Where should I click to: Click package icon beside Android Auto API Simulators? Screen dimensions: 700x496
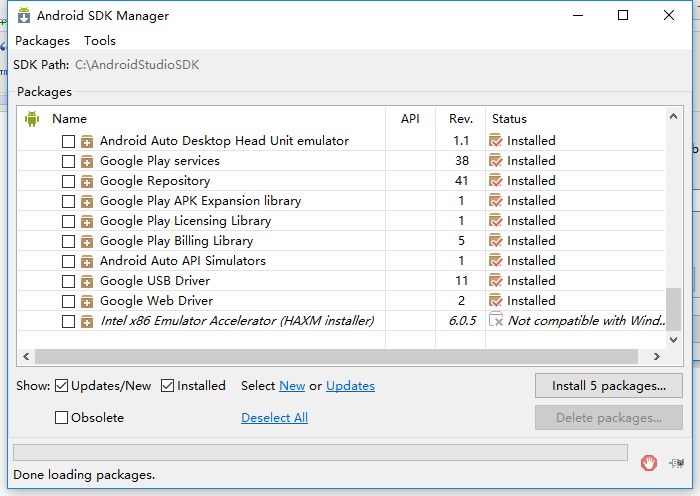point(87,262)
